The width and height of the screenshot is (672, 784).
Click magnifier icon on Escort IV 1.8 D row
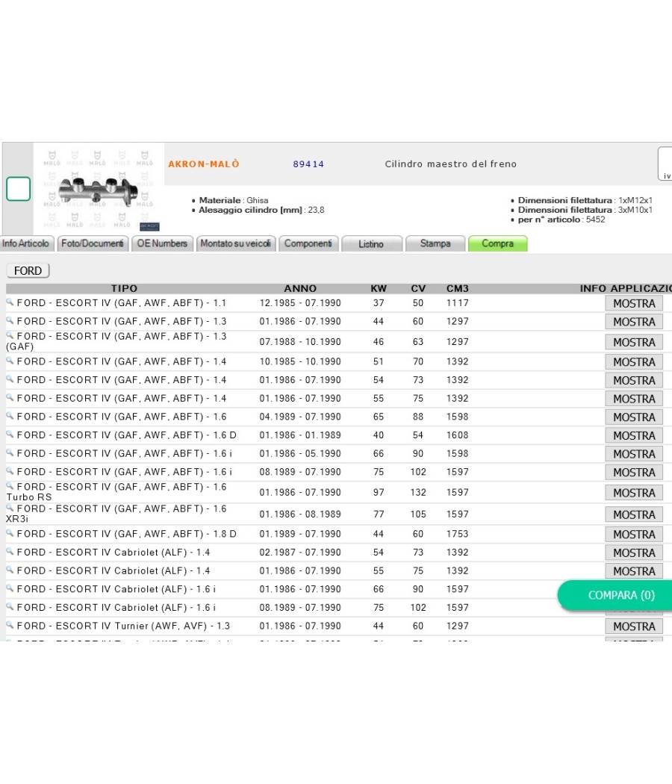[10, 532]
